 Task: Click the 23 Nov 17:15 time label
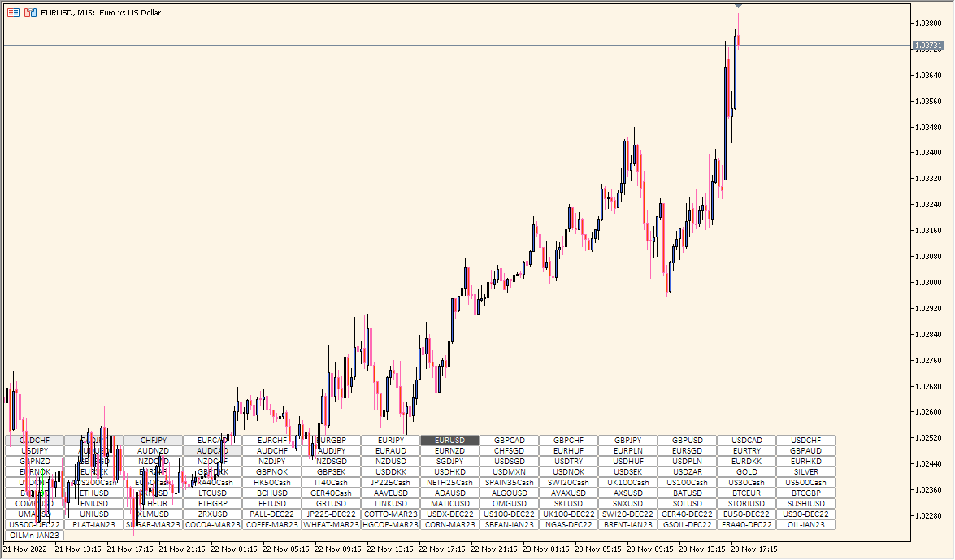click(757, 550)
